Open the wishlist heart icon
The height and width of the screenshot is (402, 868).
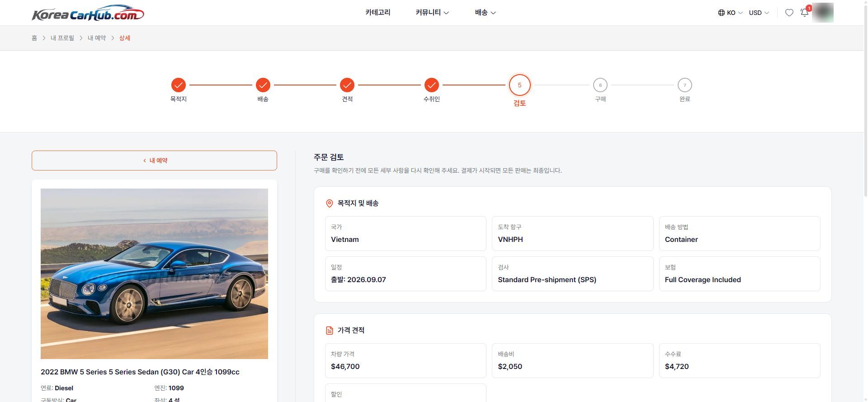pos(789,13)
